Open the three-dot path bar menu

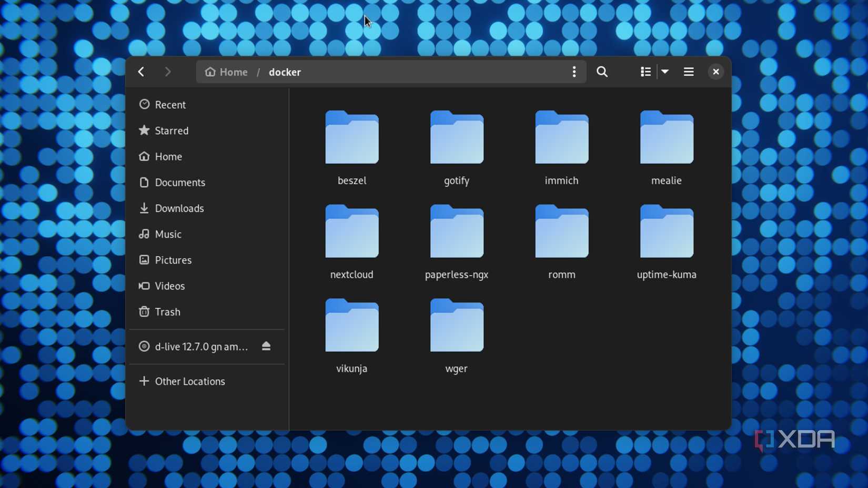point(574,72)
